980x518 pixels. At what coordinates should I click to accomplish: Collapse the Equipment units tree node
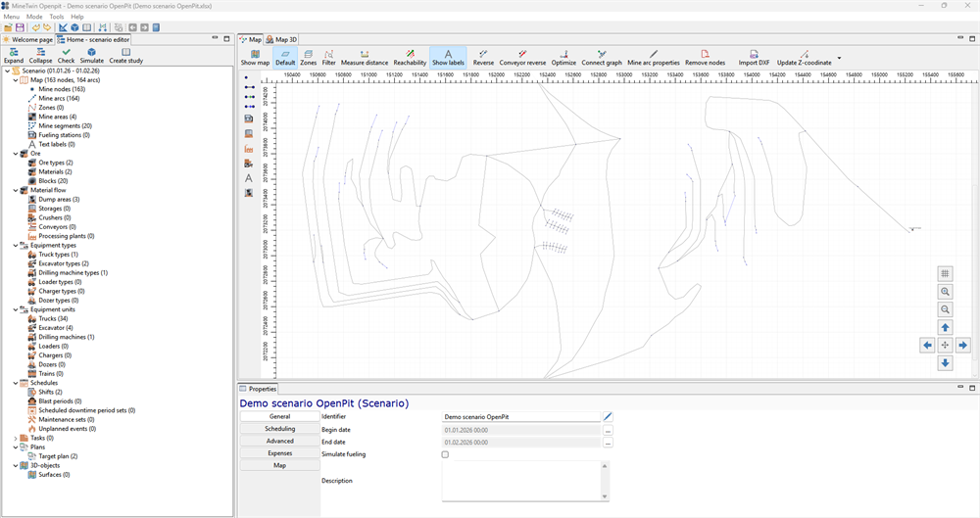tap(16, 310)
